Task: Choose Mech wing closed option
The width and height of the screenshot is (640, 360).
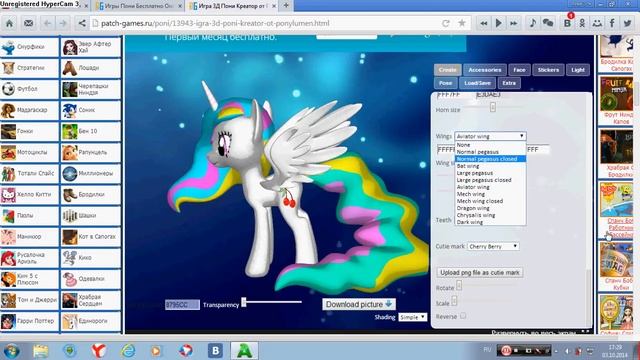Action: coord(490,201)
